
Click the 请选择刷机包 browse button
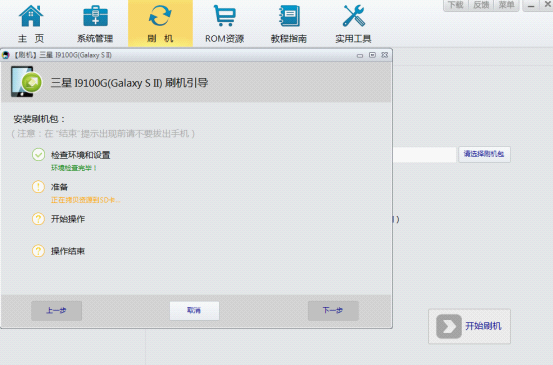(x=484, y=154)
